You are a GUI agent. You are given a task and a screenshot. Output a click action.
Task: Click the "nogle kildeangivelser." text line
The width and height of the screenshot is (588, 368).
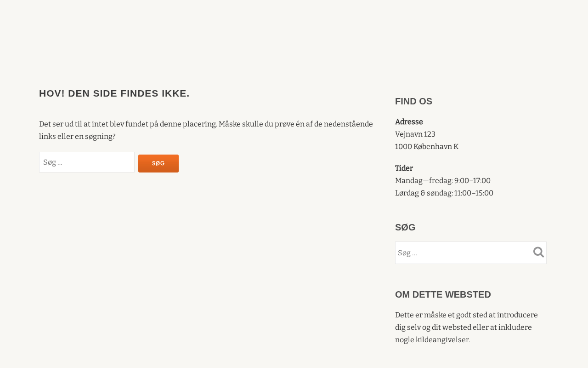[432, 340]
